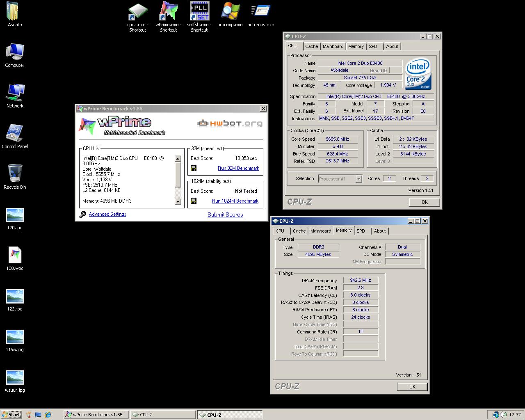
Task: Click the volume icon in system tray
Action: [503, 415]
